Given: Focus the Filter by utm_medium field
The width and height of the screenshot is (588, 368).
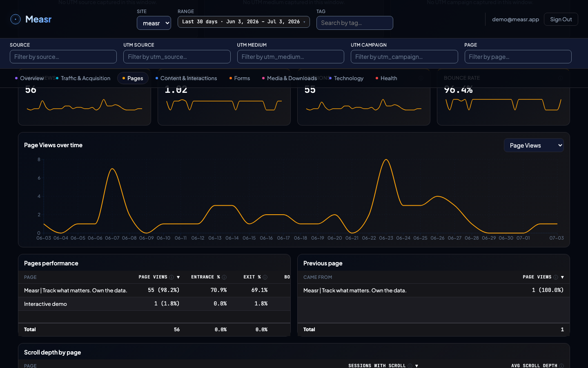Looking at the screenshot, I should [291, 57].
